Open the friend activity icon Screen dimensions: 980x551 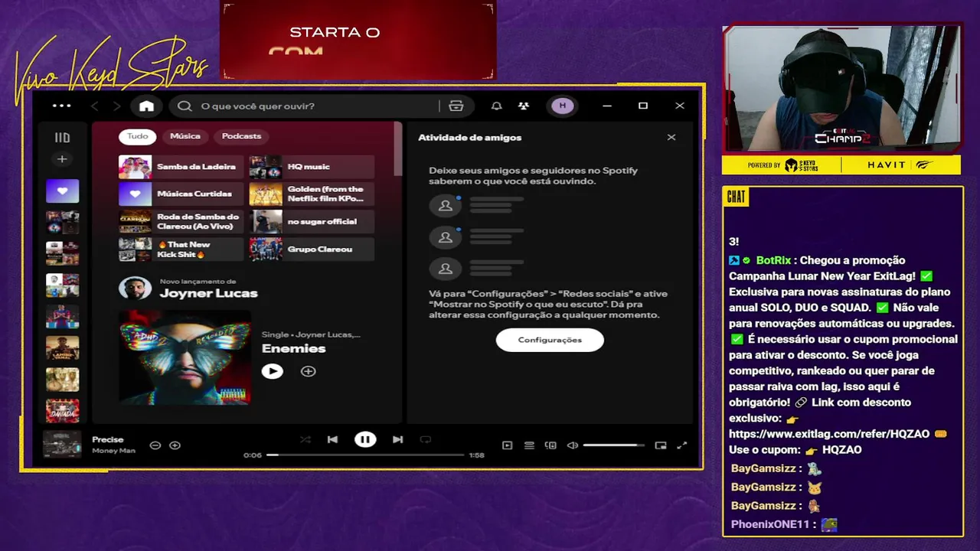pyautogui.click(x=523, y=106)
